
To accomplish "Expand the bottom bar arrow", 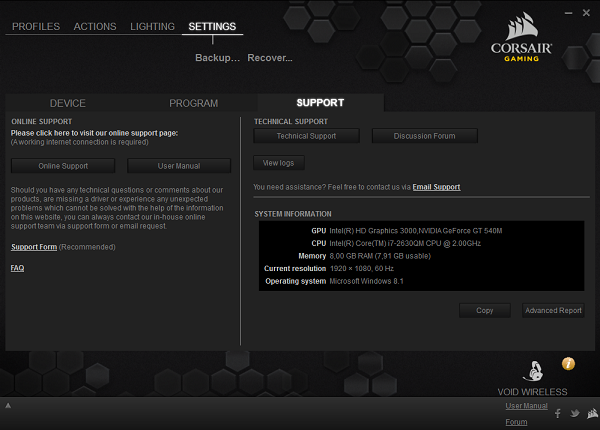I will [x=8, y=406].
